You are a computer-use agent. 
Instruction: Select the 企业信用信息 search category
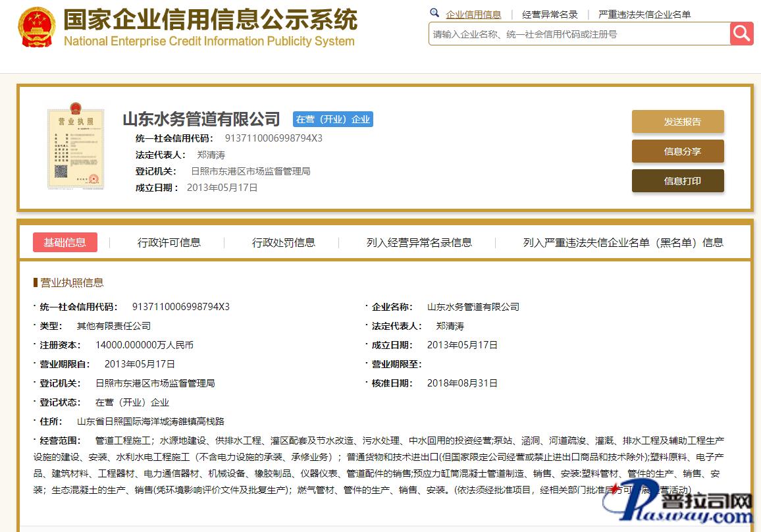point(473,14)
